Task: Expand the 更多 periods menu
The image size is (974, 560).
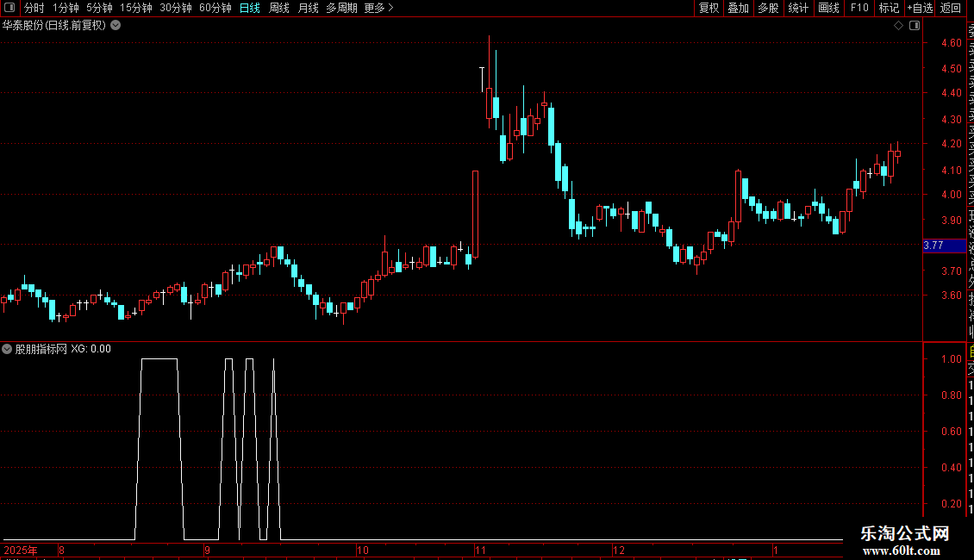Action: click(379, 8)
